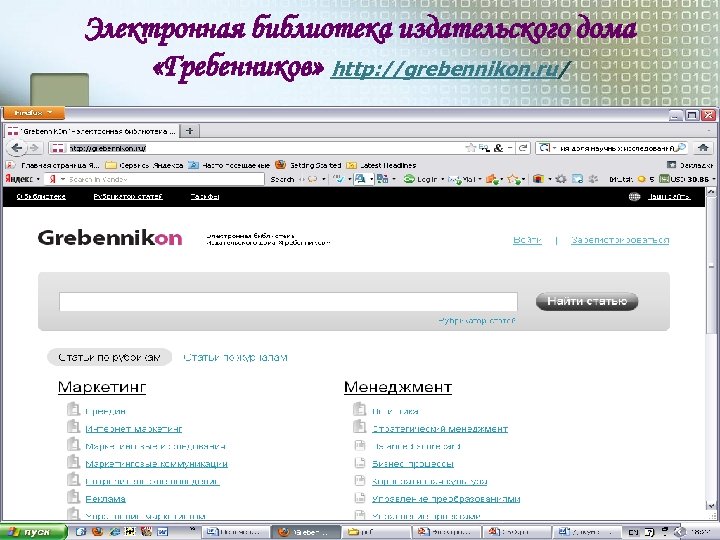Click the http://grebennikon.ru/ link in the slide title
The height and width of the screenshot is (540, 720).
[450, 69]
